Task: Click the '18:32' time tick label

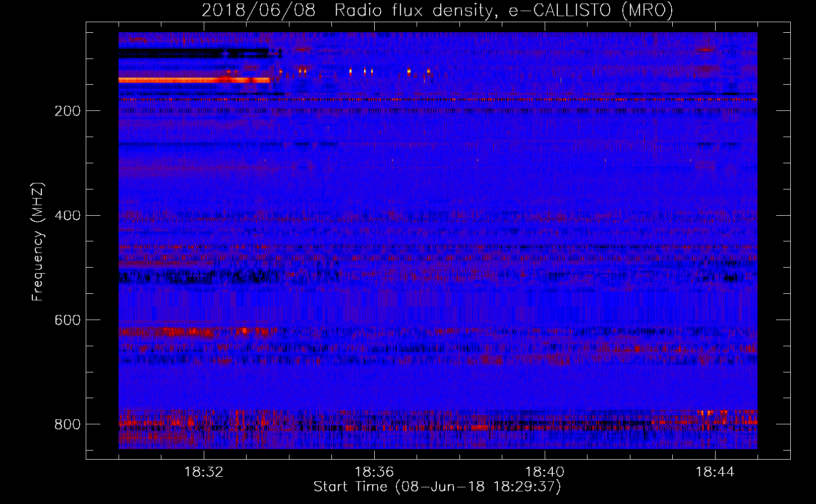Action: [x=204, y=472]
